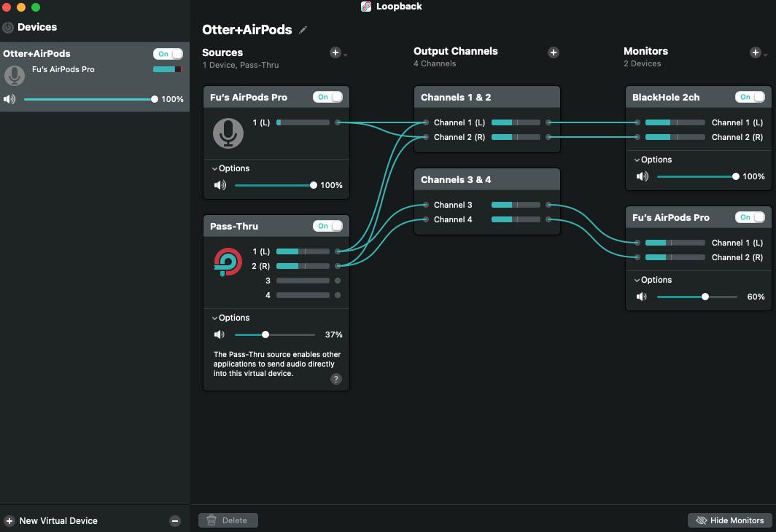Image resolution: width=776 pixels, height=532 pixels.
Task: Click the microphone icon in Fu's AirPods Pro source
Action: tap(228, 133)
